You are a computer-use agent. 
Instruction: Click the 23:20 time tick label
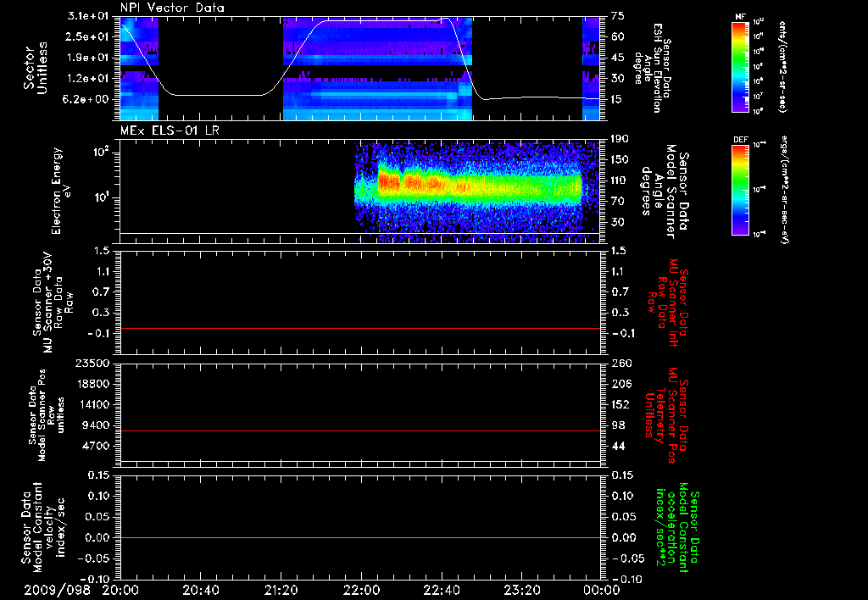tap(522, 590)
